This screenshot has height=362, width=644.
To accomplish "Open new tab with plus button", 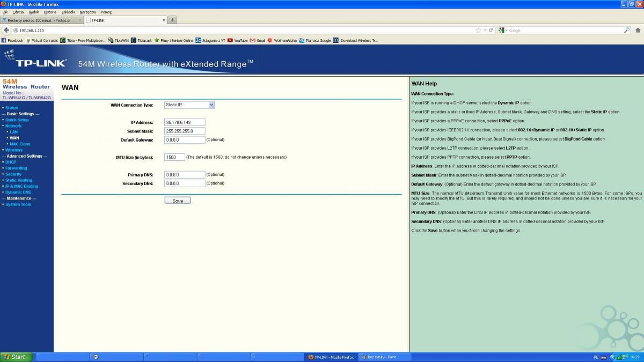I will (172, 20).
